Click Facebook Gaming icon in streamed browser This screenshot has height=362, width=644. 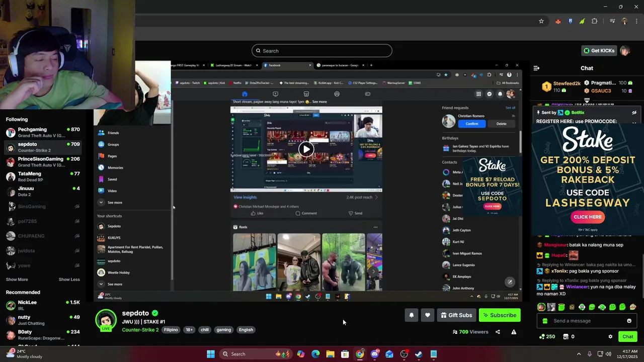point(367,94)
